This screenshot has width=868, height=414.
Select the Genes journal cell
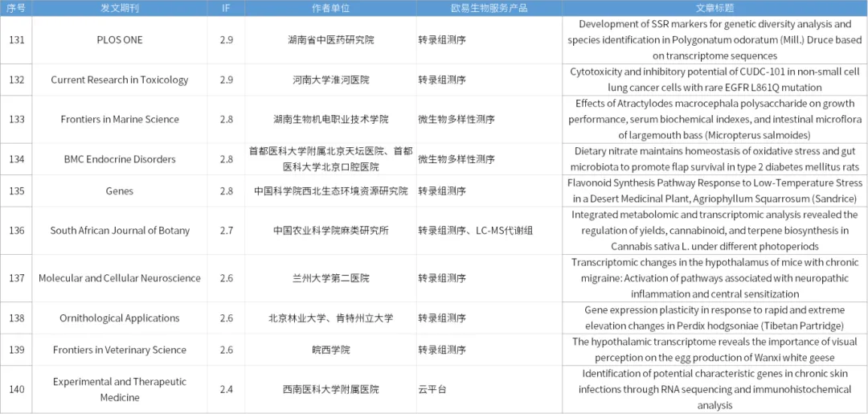click(x=120, y=191)
